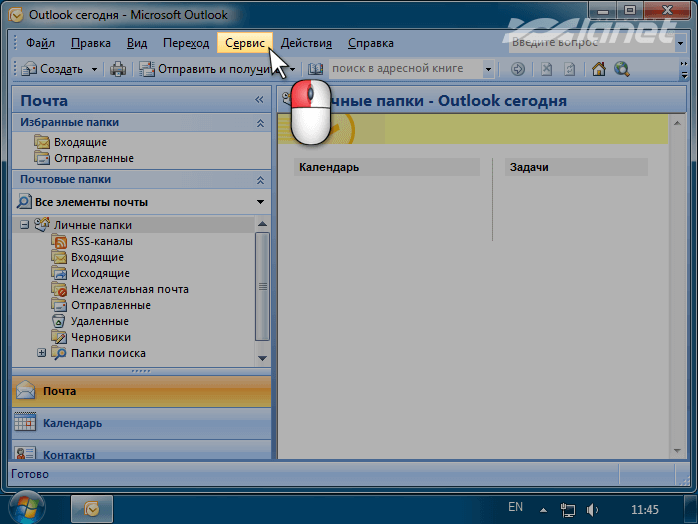Open the Создать dropdown arrow
This screenshot has width=698, height=524.
pos(94,69)
